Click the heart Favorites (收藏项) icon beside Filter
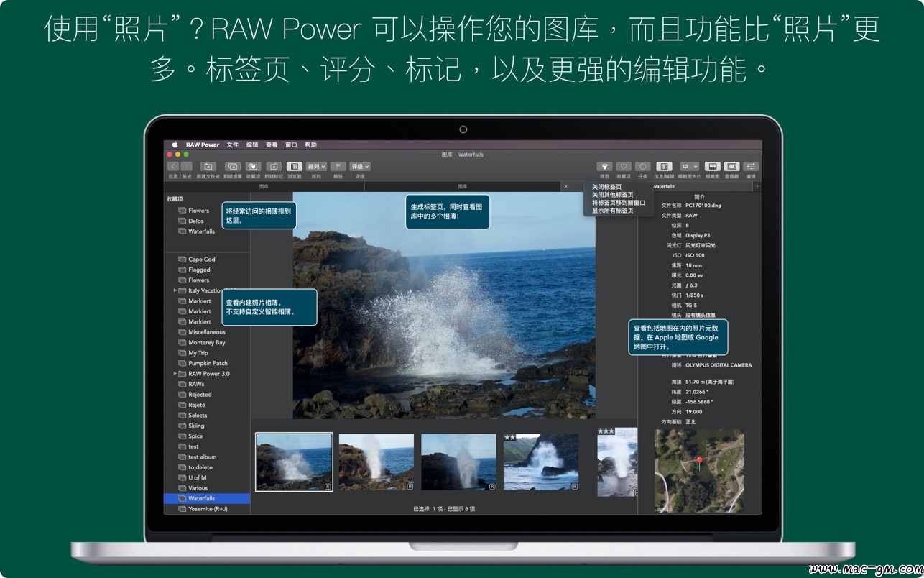This screenshot has height=578, width=924. coord(623,167)
